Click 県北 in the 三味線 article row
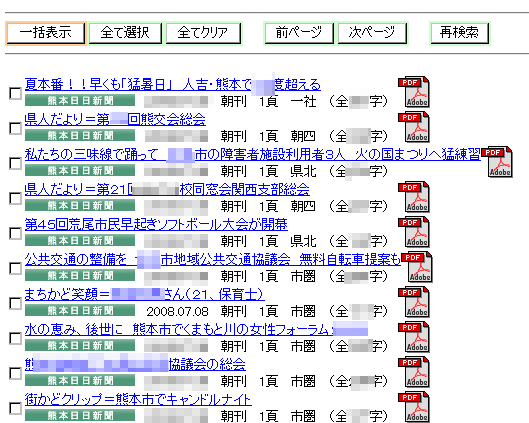Image resolution: width=529 pixels, height=423 pixels. coord(304,171)
